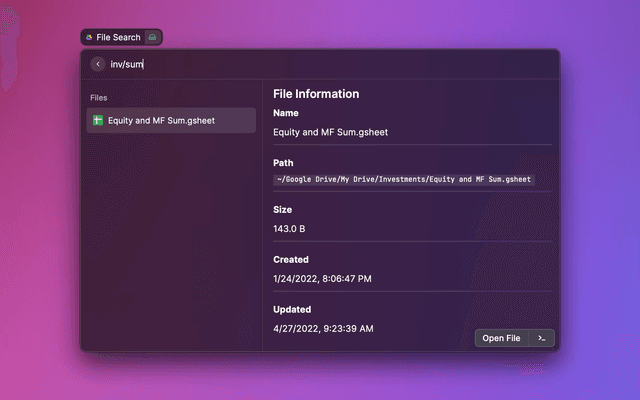
Task: Click the drive badge icon right of File Search
Action: (x=152, y=37)
